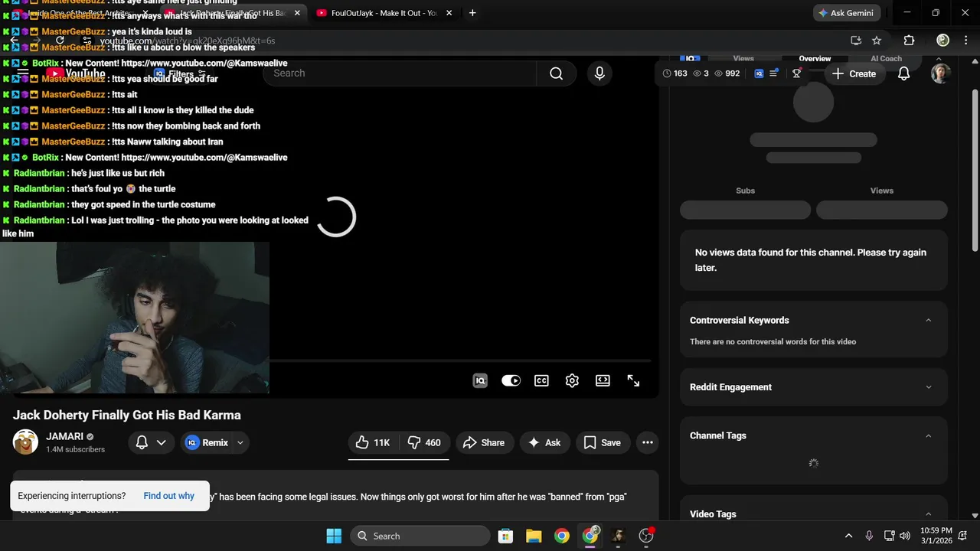This screenshot has width=980, height=551.
Task: Click the vidIQ logo in the stats bar
Action: (x=759, y=73)
